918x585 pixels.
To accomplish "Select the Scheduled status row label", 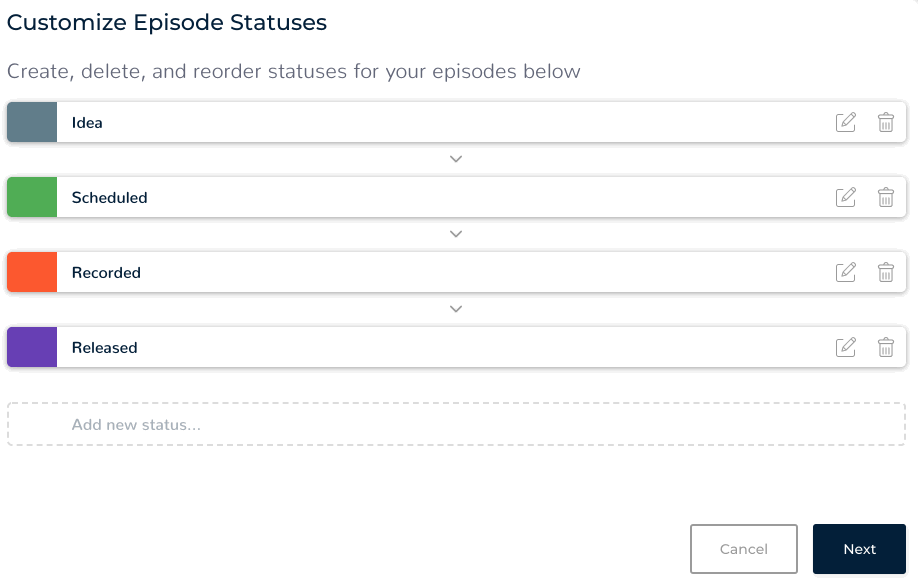I will click(110, 198).
